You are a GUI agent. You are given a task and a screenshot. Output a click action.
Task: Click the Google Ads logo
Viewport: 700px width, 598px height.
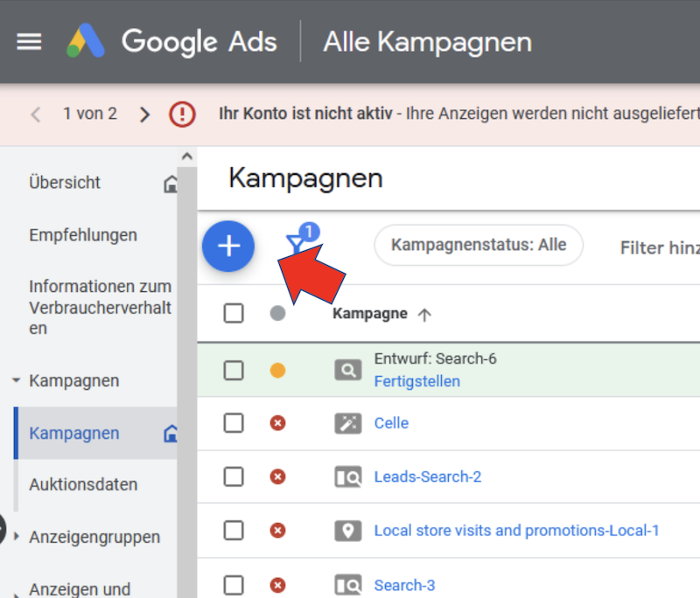coord(86,42)
